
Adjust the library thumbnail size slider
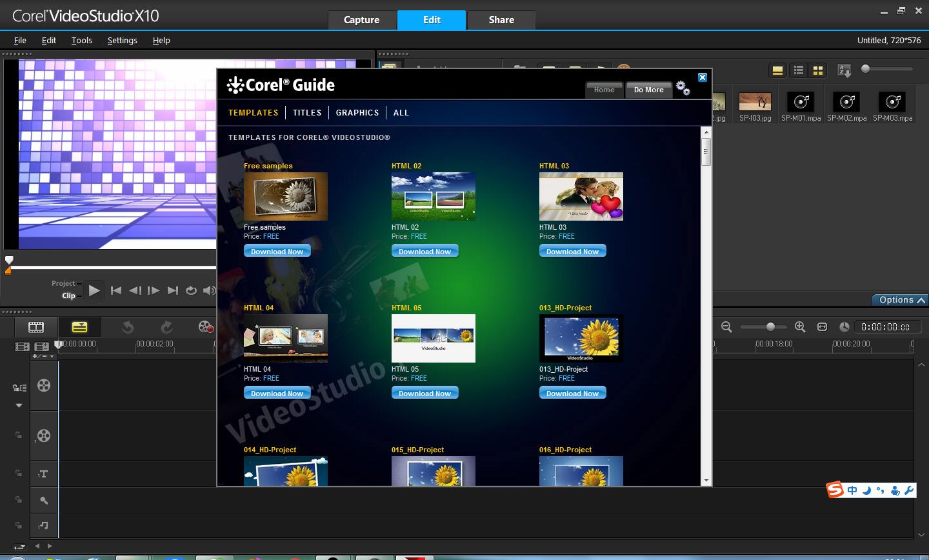888,68
